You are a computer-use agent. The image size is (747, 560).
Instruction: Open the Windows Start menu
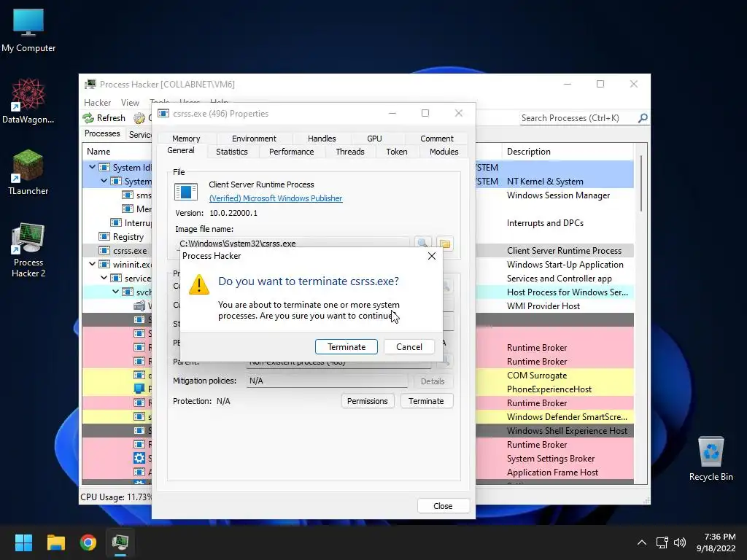click(x=23, y=542)
